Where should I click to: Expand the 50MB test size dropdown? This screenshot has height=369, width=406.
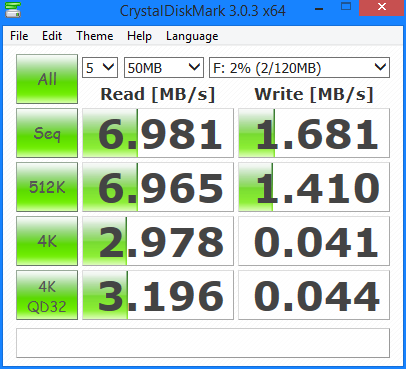[x=164, y=68]
